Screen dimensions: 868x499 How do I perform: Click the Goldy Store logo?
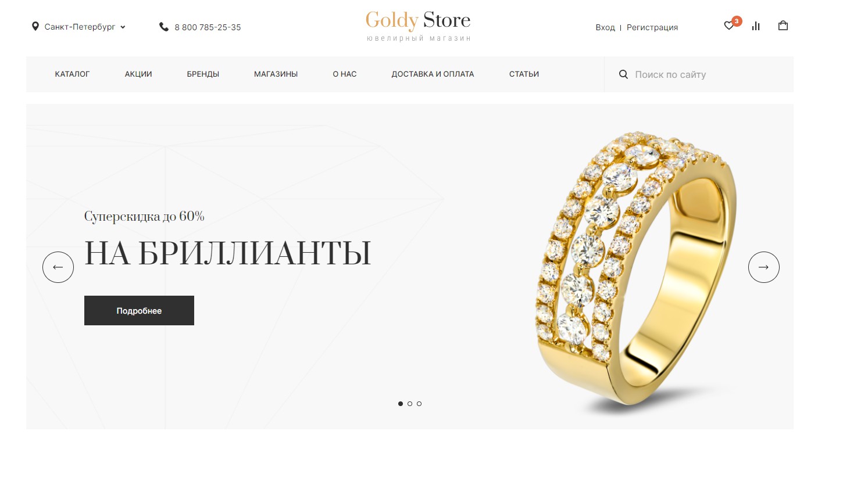click(x=418, y=26)
